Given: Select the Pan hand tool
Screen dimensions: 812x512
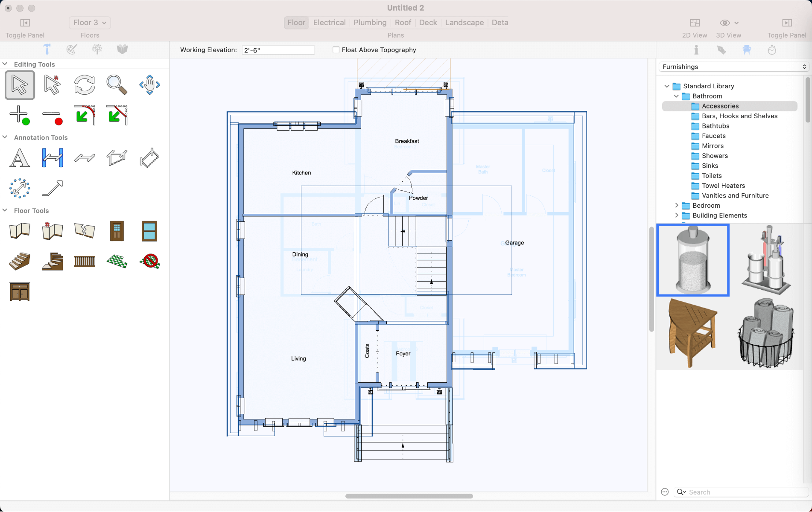Looking at the screenshot, I should coord(149,85).
